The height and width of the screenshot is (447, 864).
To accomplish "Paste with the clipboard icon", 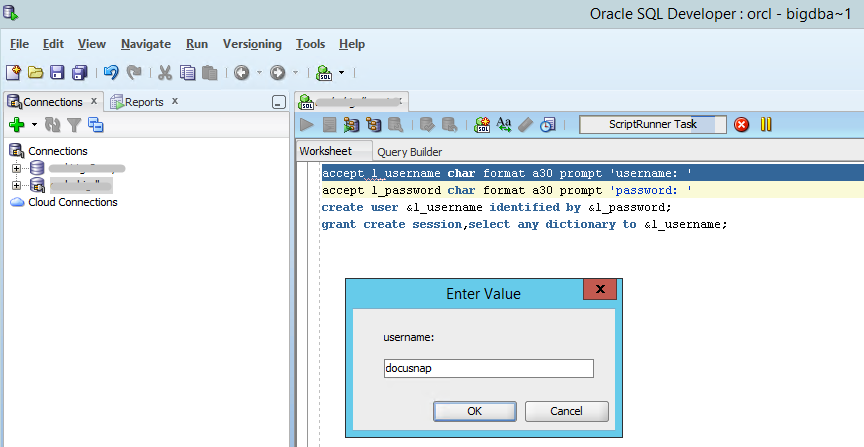I will tap(209, 72).
